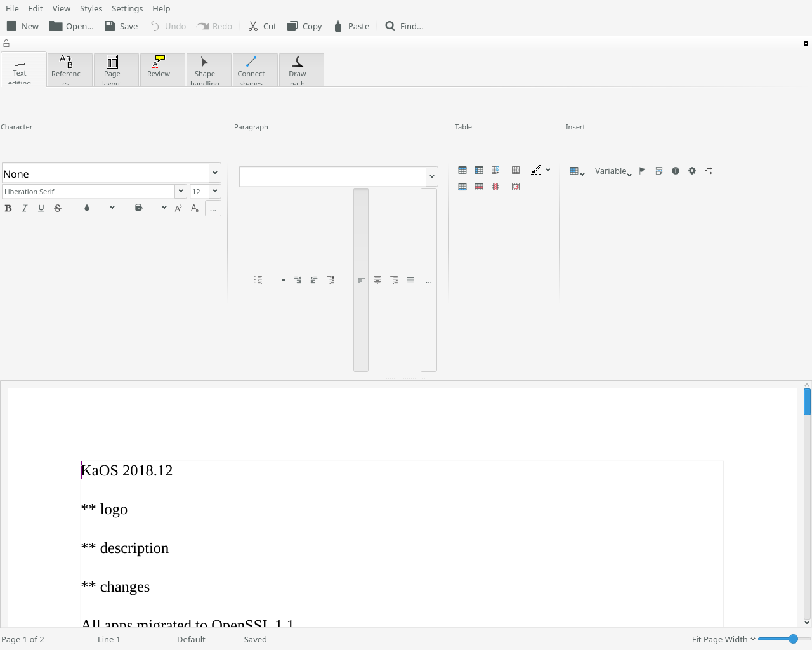This screenshot has width=812, height=650.
Task: Toggle italic formatting
Action: pyautogui.click(x=25, y=208)
